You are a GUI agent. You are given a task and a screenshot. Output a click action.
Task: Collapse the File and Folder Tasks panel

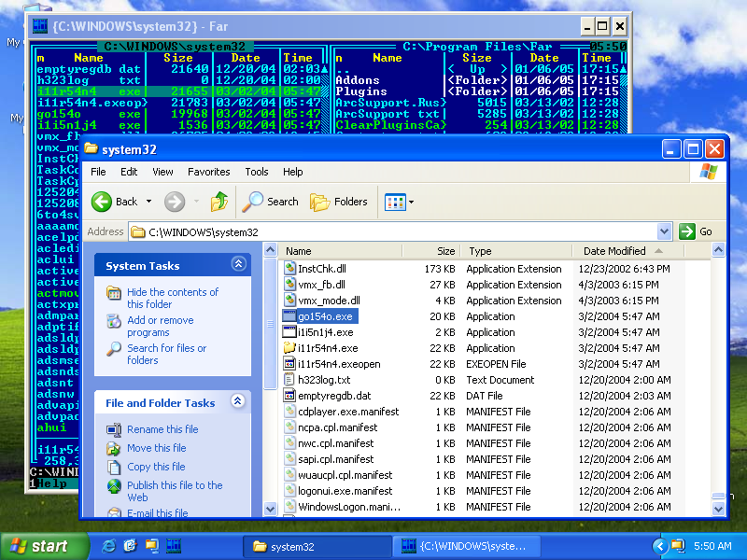238,401
